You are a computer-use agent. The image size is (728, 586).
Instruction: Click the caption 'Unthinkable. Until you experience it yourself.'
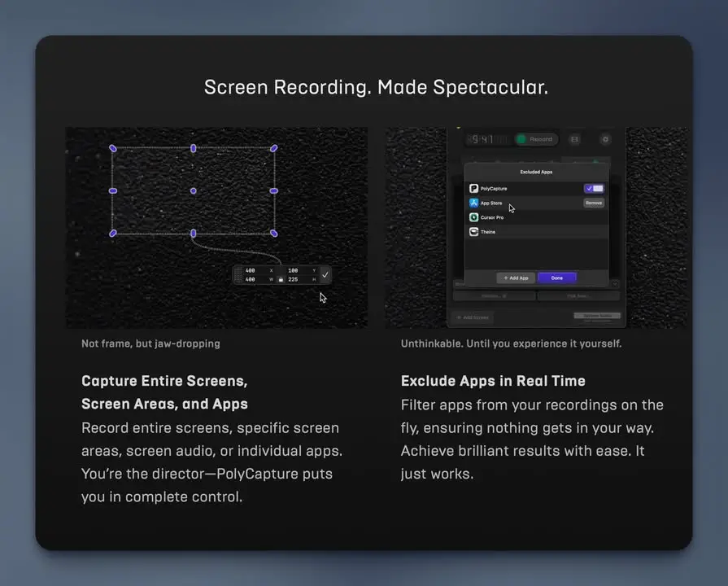pos(511,343)
